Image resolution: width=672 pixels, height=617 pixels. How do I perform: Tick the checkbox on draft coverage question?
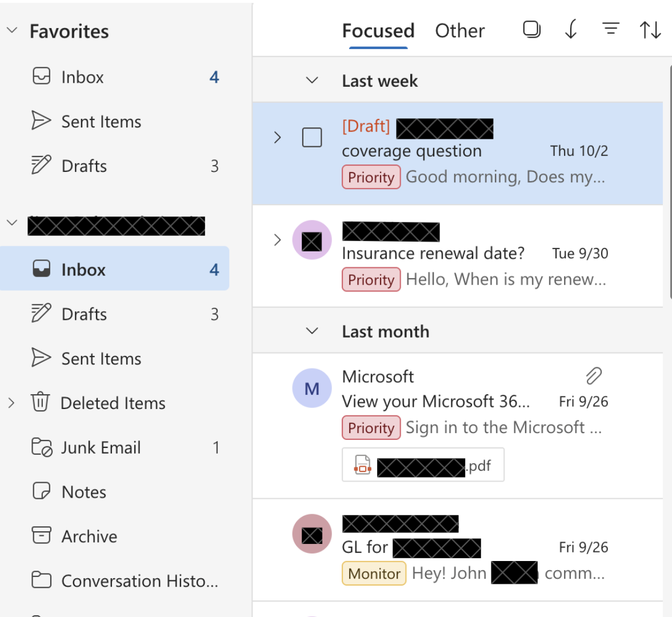coord(312,137)
